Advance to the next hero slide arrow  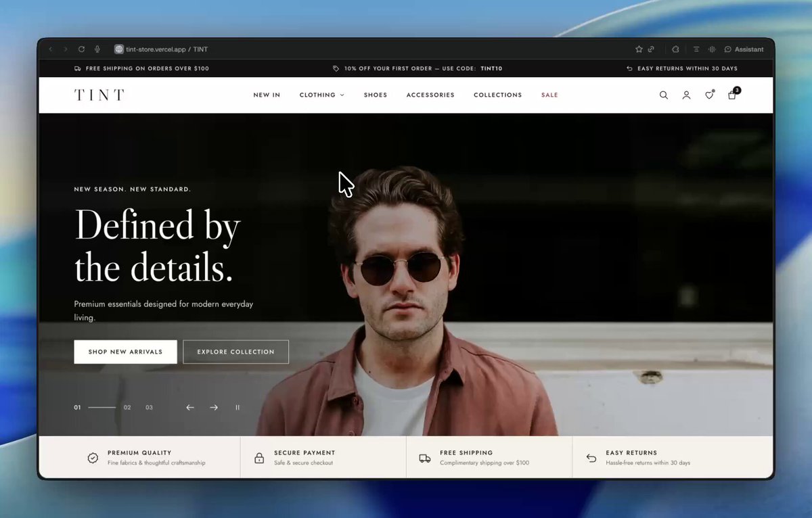tap(214, 408)
